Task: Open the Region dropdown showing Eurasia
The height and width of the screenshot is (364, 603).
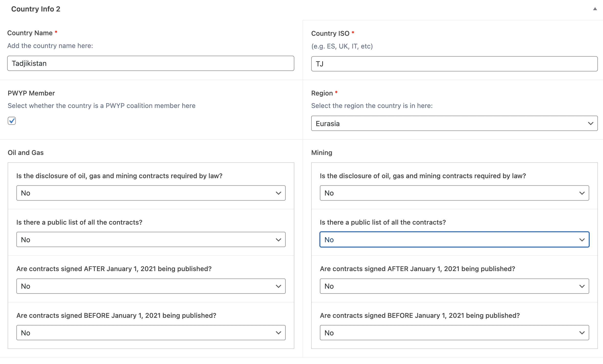Action: (x=454, y=124)
